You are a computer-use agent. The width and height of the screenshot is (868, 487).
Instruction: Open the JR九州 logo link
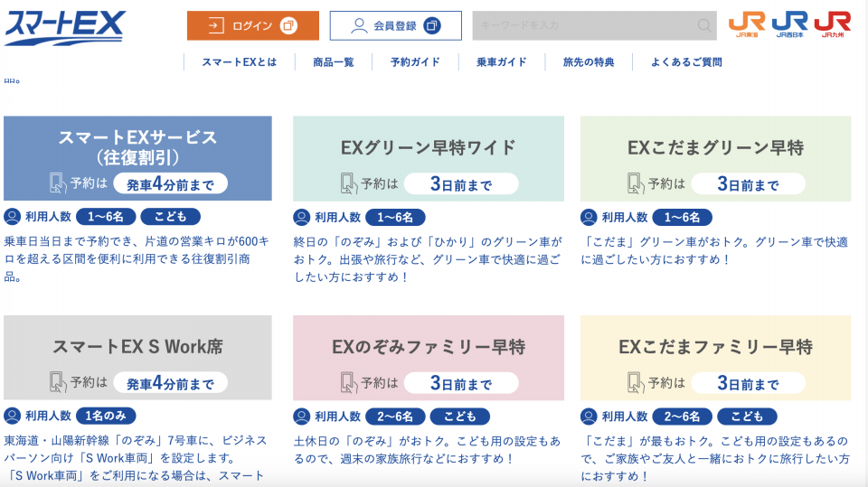tap(833, 25)
